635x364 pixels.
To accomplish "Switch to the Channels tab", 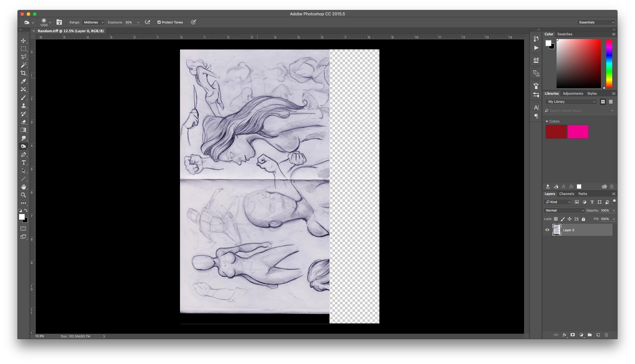I will (567, 194).
